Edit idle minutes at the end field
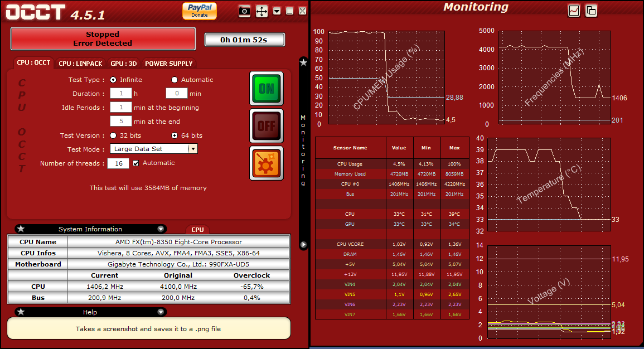The height and width of the screenshot is (349, 644). pos(121,122)
